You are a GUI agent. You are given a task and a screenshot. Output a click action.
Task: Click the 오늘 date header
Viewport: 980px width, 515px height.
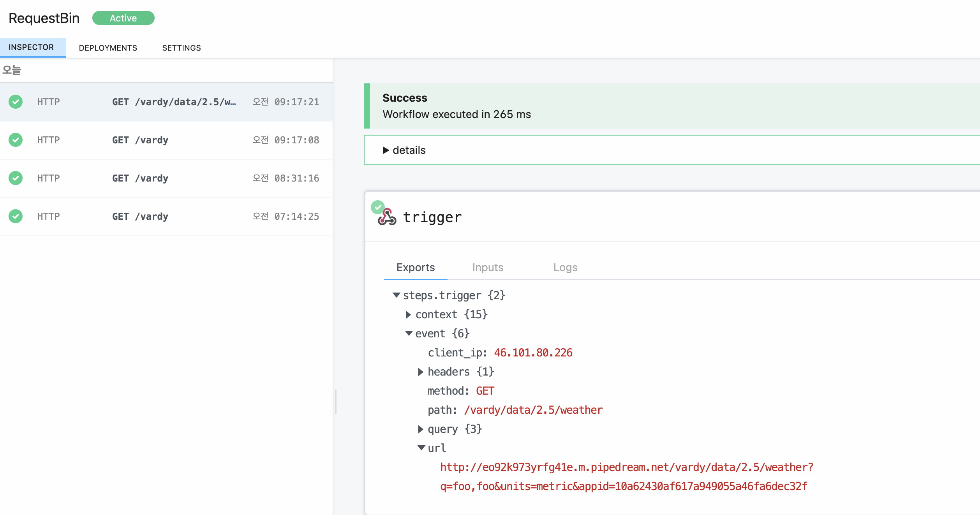(12, 70)
